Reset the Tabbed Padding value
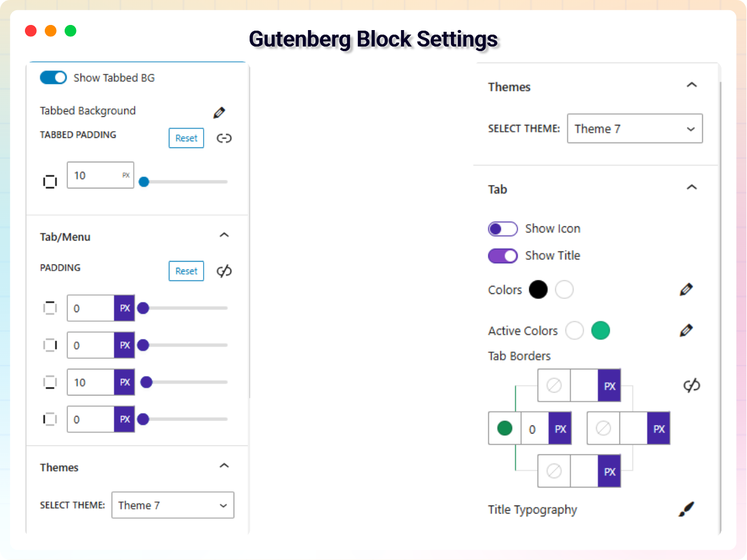 coord(186,138)
